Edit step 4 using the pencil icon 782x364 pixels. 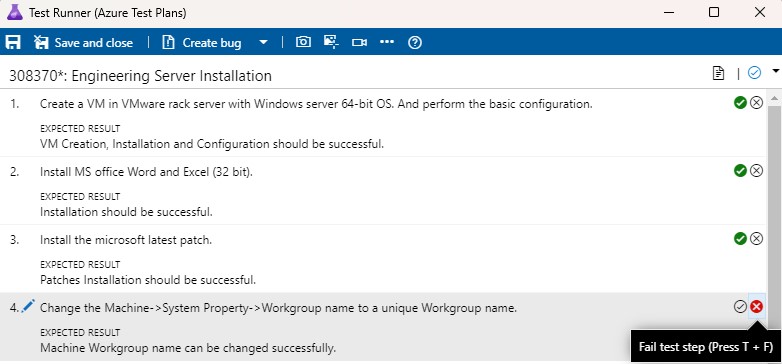pos(28,305)
